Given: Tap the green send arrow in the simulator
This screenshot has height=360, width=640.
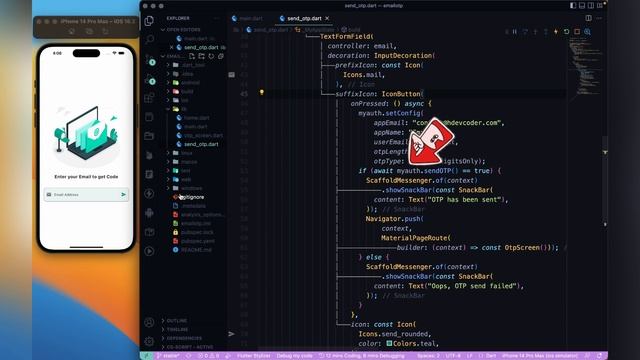Looking at the screenshot, I should tap(123, 195).
